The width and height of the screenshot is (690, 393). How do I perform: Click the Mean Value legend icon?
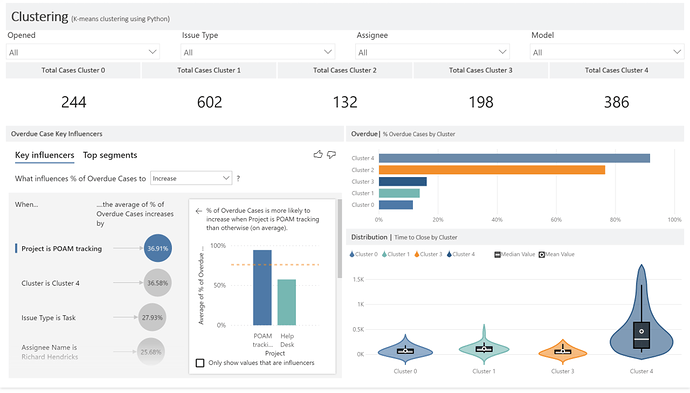pyautogui.click(x=542, y=254)
